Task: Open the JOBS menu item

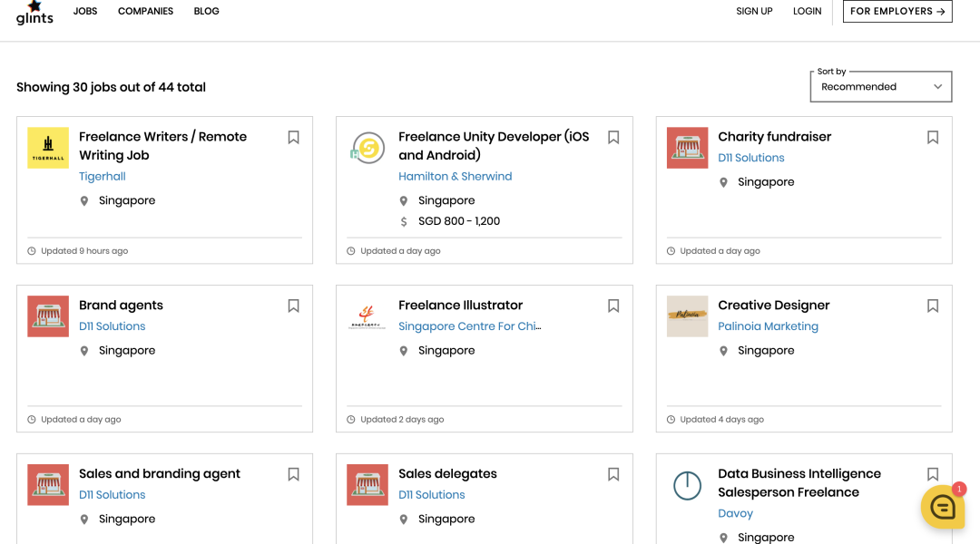Action: coord(85,11)
